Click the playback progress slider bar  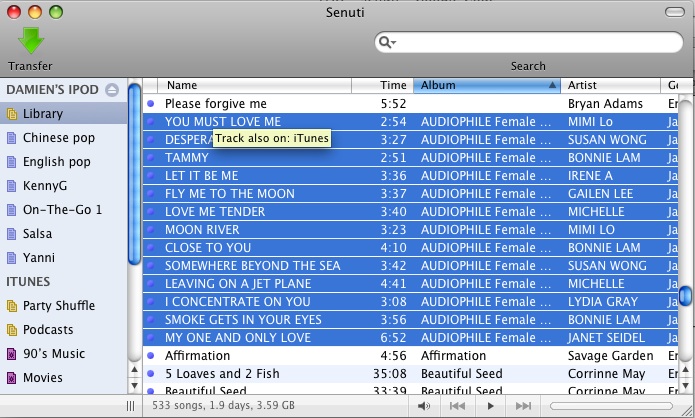(614, 406)
